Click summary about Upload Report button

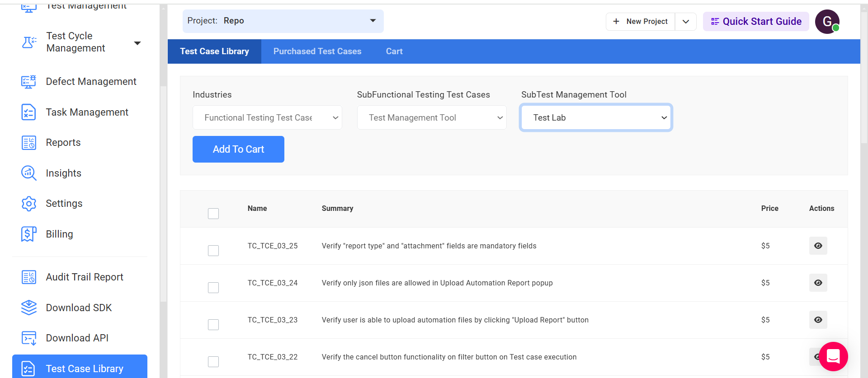click(x=455, y=320)
